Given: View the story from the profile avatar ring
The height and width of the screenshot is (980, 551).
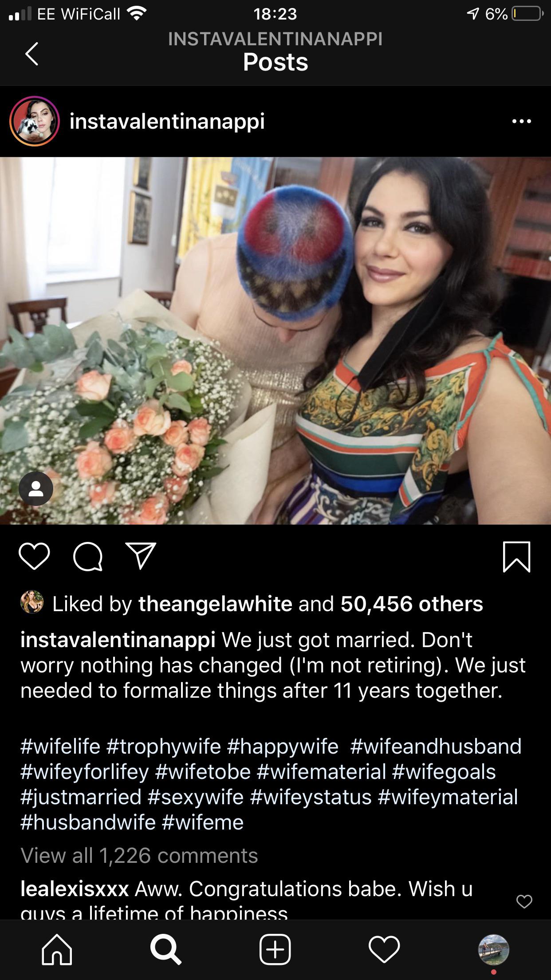Looking at the screenshot, I should 35,121.
